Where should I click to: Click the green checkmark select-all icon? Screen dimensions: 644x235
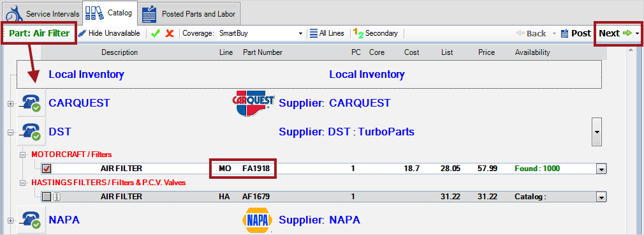click(x=156, y=33)
